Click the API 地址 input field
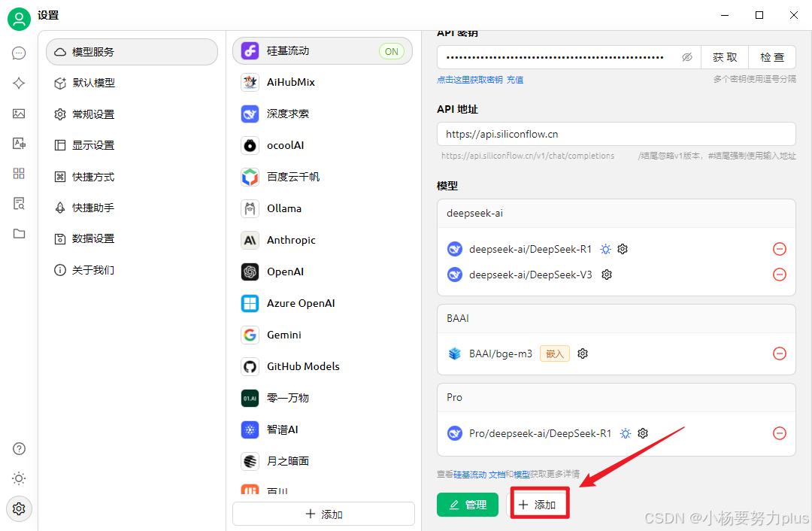 point(617,135)
